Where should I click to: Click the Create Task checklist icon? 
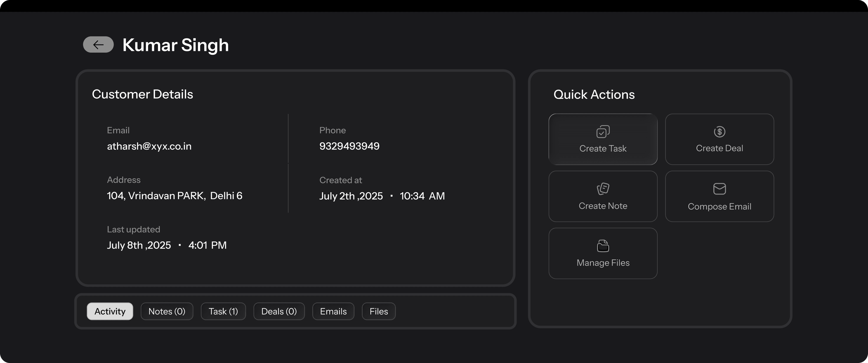point(603,131)
